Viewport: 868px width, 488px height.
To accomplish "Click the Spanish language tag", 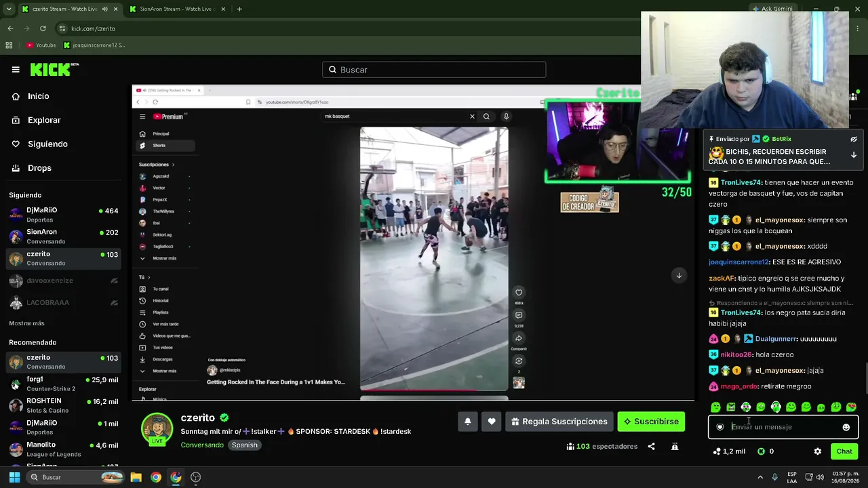I will click(x=244, y=445).
